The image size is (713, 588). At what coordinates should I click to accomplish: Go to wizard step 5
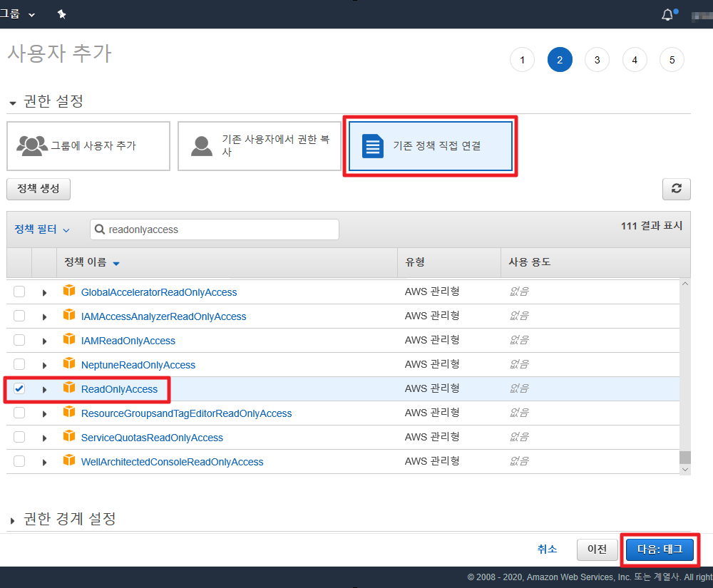[x=672, y=60]
